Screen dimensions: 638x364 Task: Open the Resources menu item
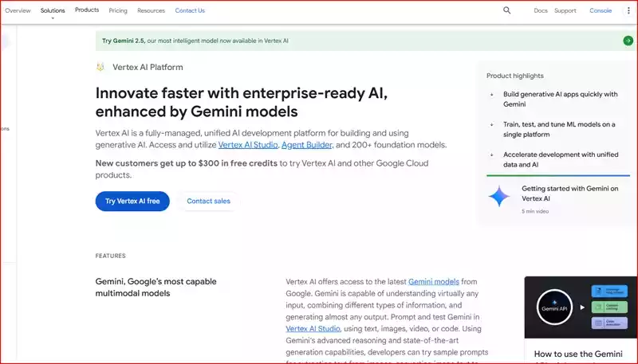coord(151,10)
